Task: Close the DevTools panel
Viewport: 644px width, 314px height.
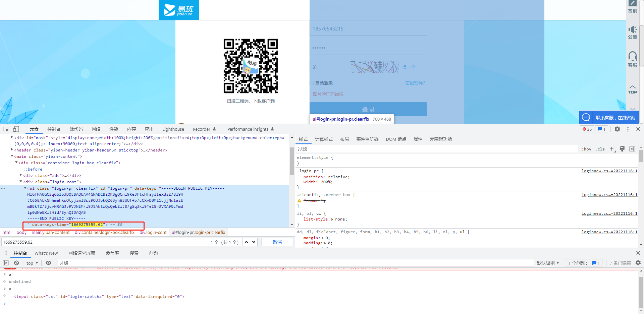Action: [638, 129]
